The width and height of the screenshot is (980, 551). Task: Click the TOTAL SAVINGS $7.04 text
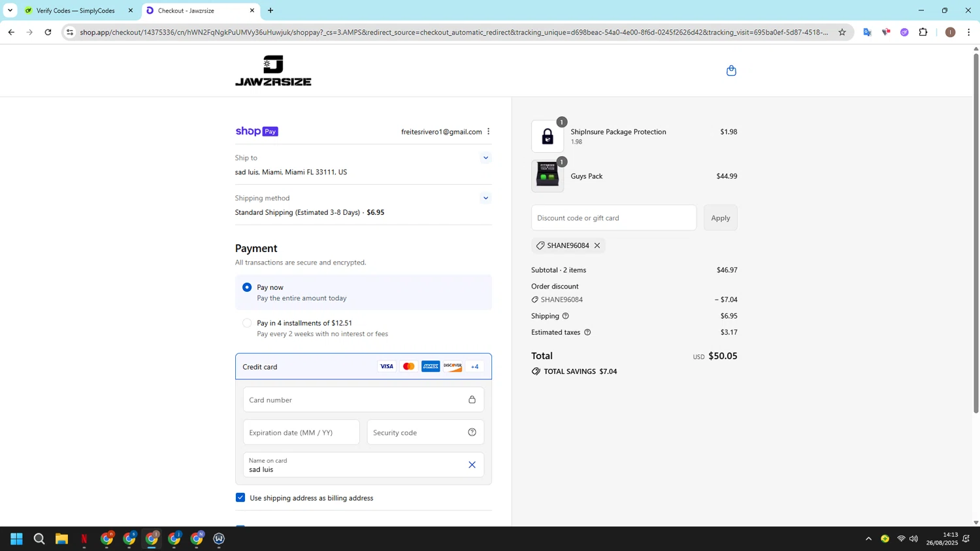tap(580, 371)
